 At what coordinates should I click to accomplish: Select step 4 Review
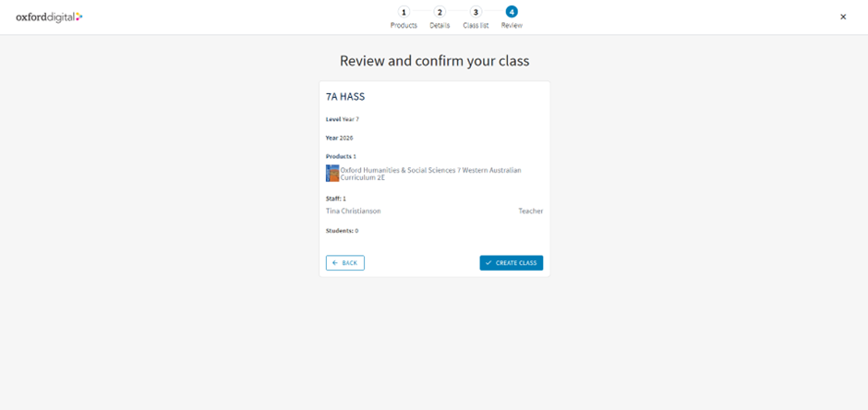(512, 13)
